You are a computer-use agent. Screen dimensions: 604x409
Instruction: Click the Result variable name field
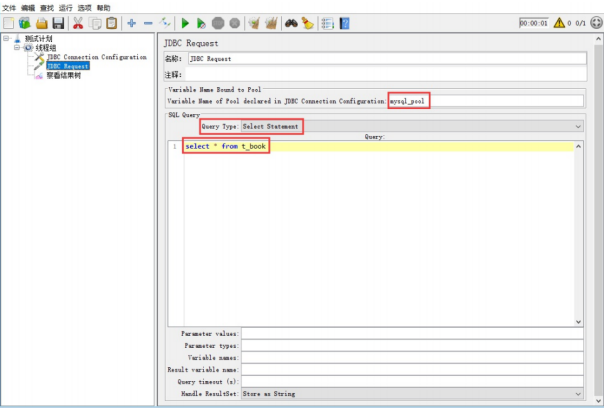pos(412,369)
